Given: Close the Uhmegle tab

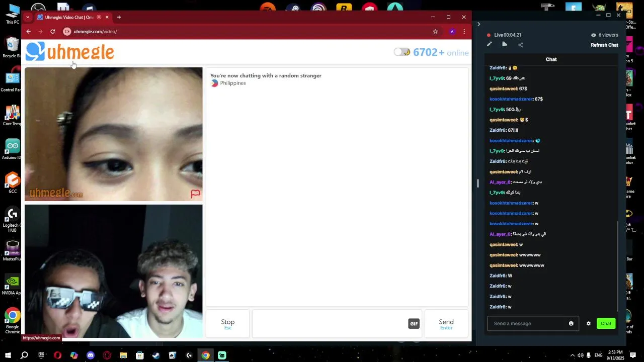Looking at the screenshot, I should [x=107, y=17].
